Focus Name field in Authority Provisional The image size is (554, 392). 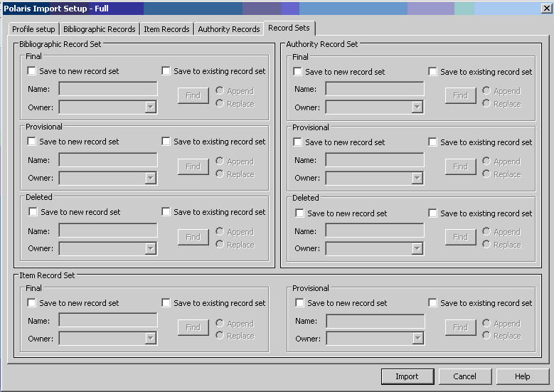tap(375, 160)
